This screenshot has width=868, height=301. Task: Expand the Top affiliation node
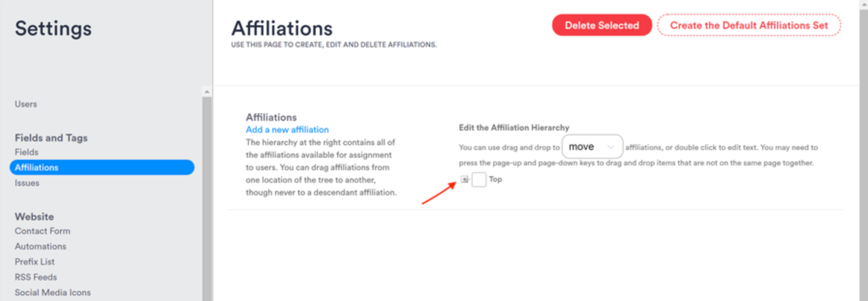pos(465,180)
